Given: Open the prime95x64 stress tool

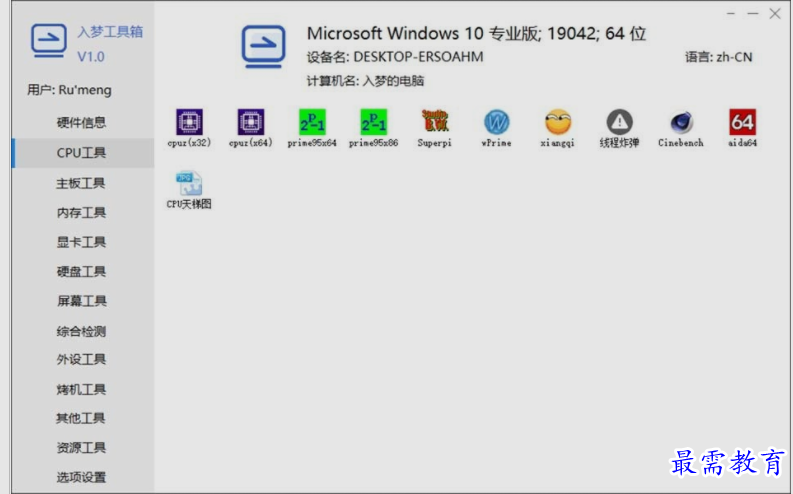Looking at the screenshot, I should (312, 127).
